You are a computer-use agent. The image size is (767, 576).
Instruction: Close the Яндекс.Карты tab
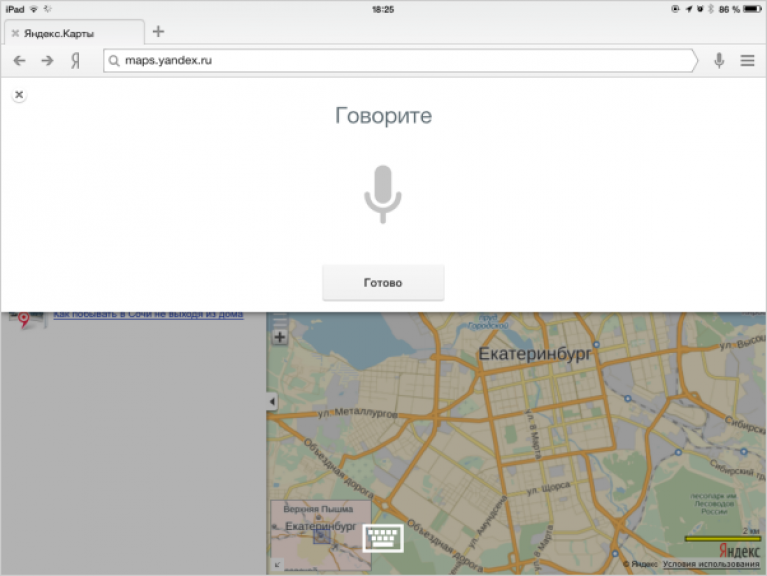15,33
